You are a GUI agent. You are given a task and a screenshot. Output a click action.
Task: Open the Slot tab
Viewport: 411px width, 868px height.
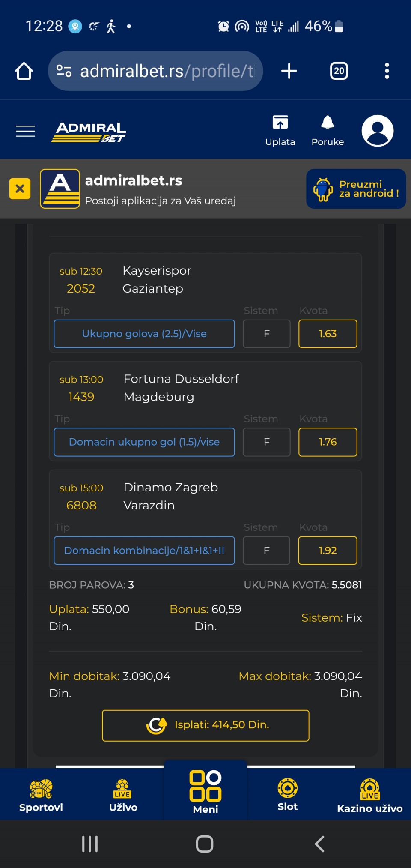pyautogui.click(x=287, y=795)
